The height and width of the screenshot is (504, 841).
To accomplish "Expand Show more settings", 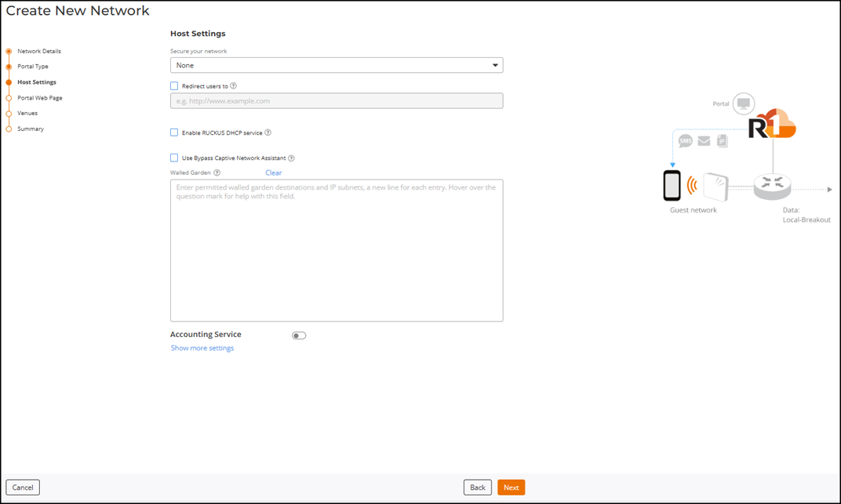I will click(x=202, y=348).
